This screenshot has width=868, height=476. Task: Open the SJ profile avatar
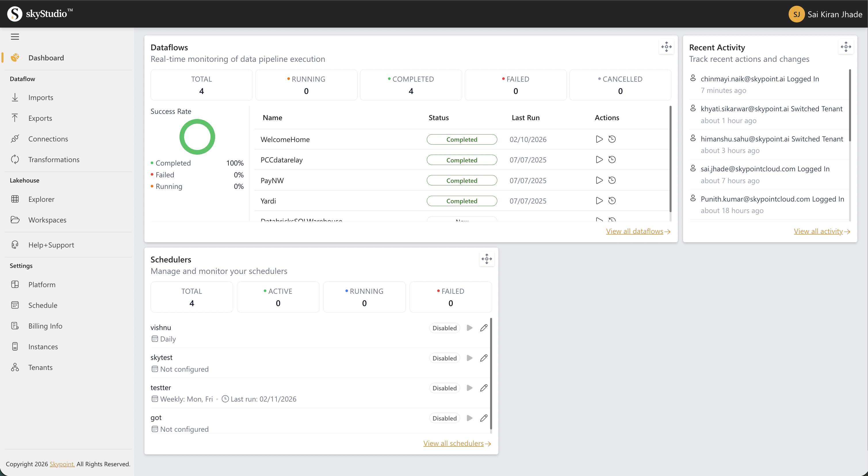tap(797, 14)
